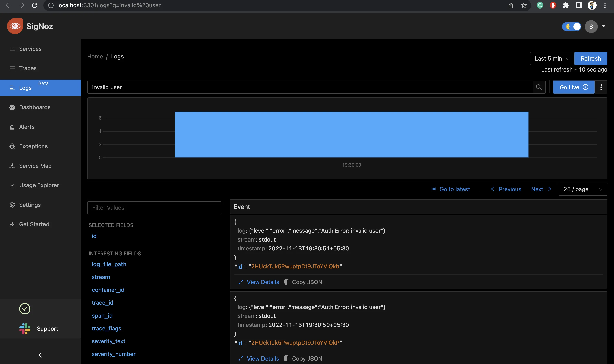Screen dimensions: 614x364
Task: Expand the Last 5 min time dropdown
Action: (x=552, y=58)
